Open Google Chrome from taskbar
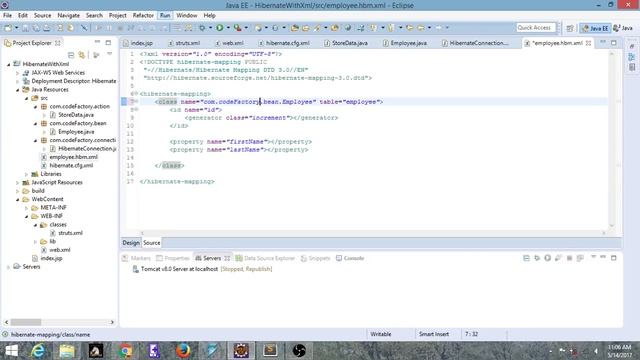This screenshot has width=640, height=360. (125, 351)
